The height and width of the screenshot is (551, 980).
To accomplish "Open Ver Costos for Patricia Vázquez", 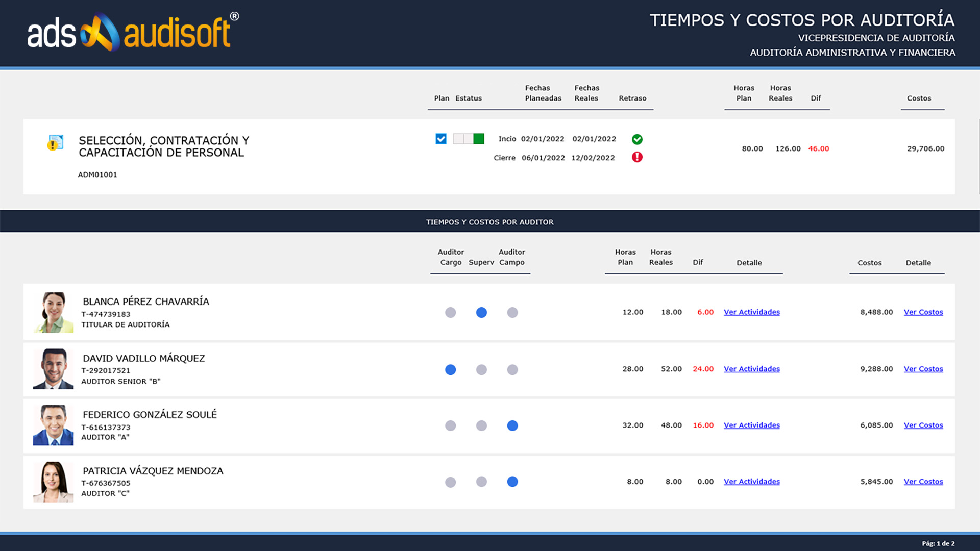I will tap(923, 481).
